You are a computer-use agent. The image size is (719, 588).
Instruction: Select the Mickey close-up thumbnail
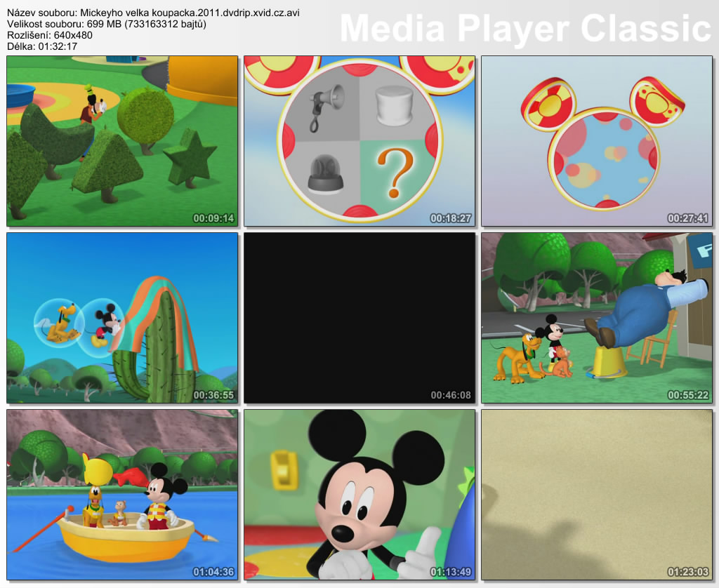[x=359, y=495]
